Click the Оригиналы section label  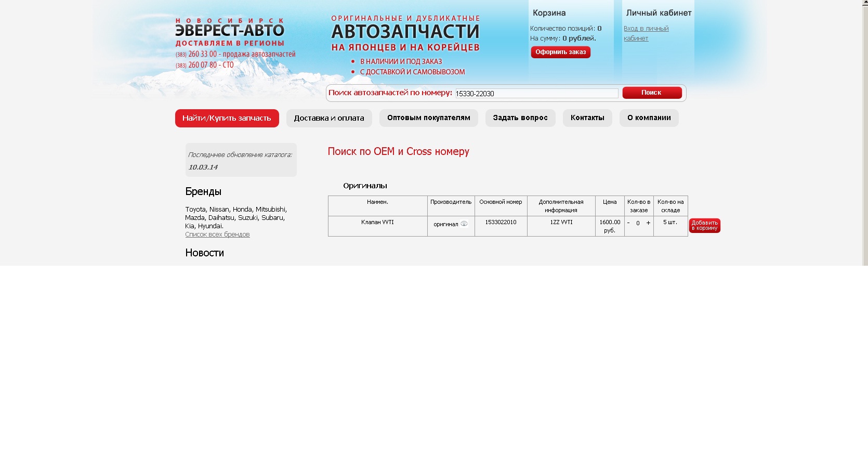365,186
